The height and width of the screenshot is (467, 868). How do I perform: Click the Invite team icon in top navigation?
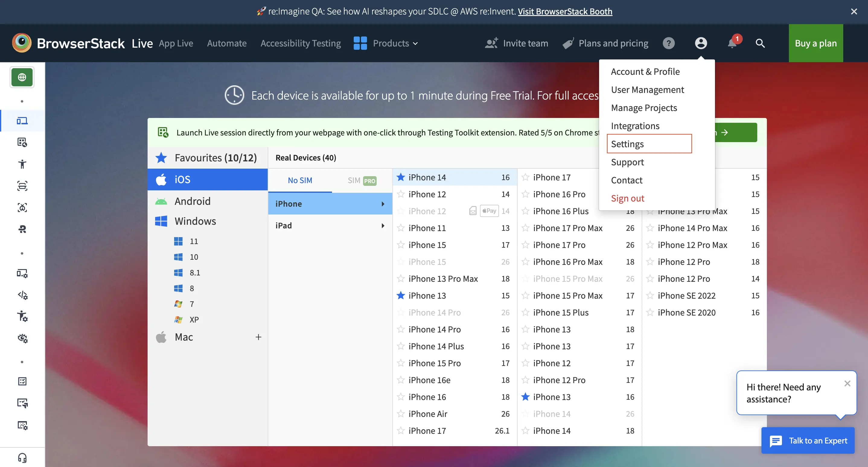click(491, 43)
